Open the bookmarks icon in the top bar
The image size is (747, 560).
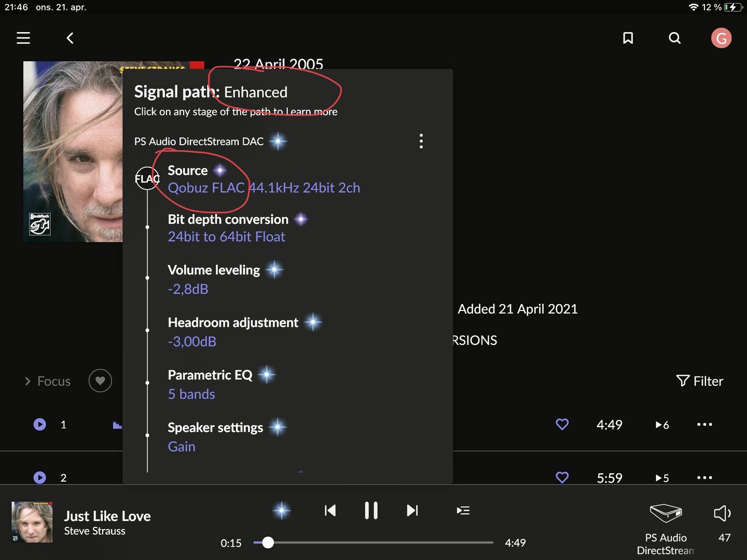[x=628, y=38]
